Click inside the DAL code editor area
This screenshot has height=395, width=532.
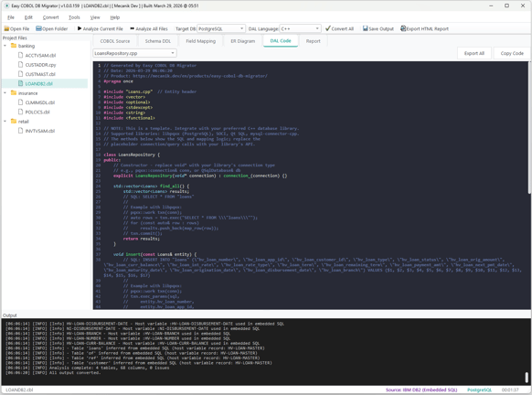click(311, 185)
